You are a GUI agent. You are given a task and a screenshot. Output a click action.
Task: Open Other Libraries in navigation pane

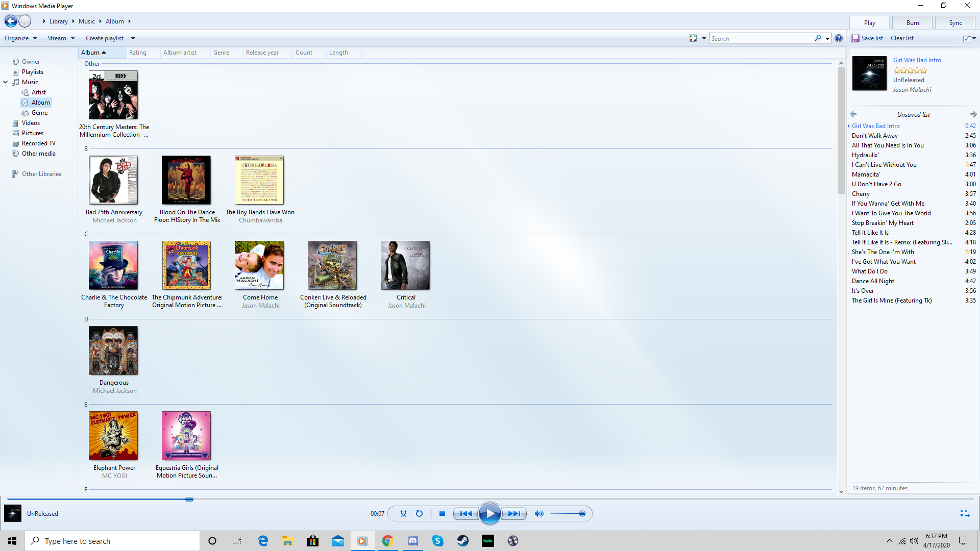41,174
